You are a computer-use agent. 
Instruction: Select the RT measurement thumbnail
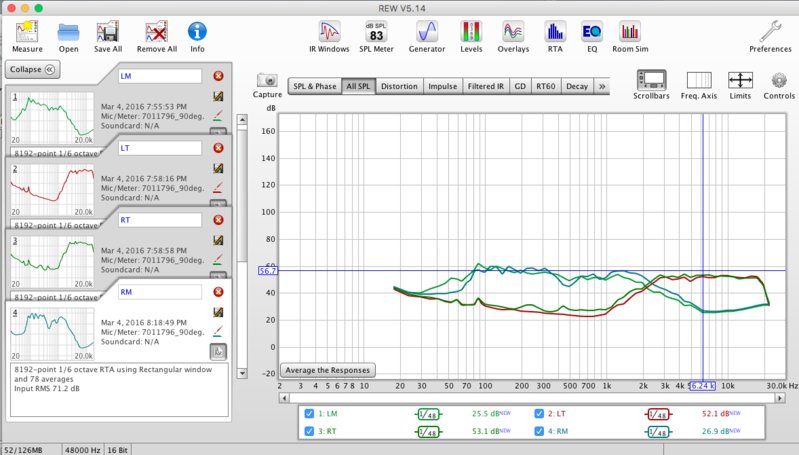pos(52,262)
